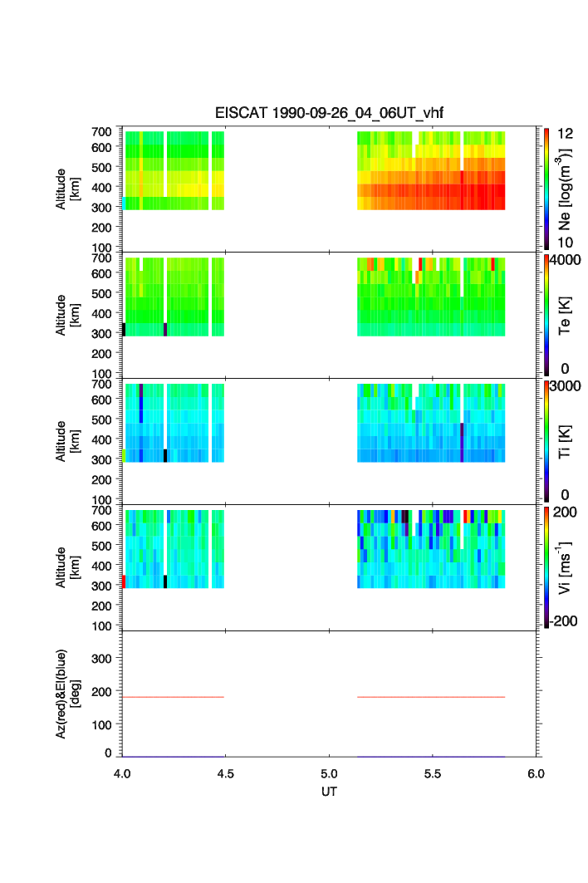Click the -200 minimum on Vi color bar
Screen dimensions: 588x883
[563, 621]
